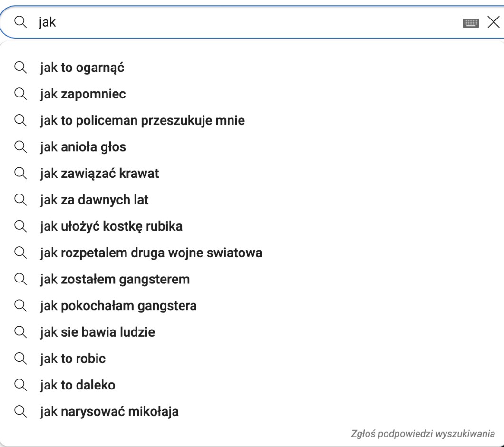504x447 pixels.
Task: Select "jak ułożyć kostkę rubika"
Action: pyautogui.click(x=111, y=226)
